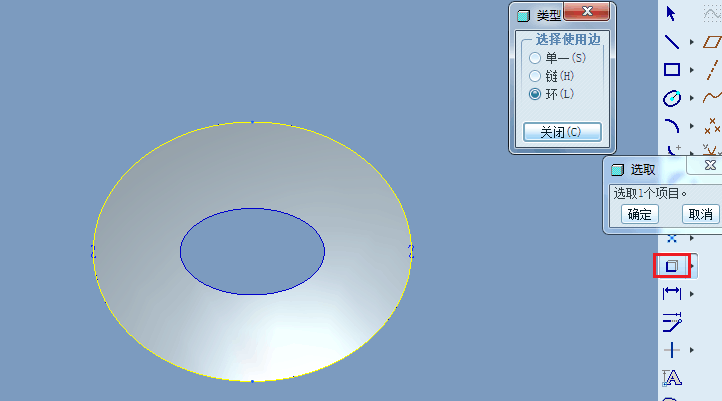
Task: Choose the 单一(S) single edge option
Action: pos(535,58)
